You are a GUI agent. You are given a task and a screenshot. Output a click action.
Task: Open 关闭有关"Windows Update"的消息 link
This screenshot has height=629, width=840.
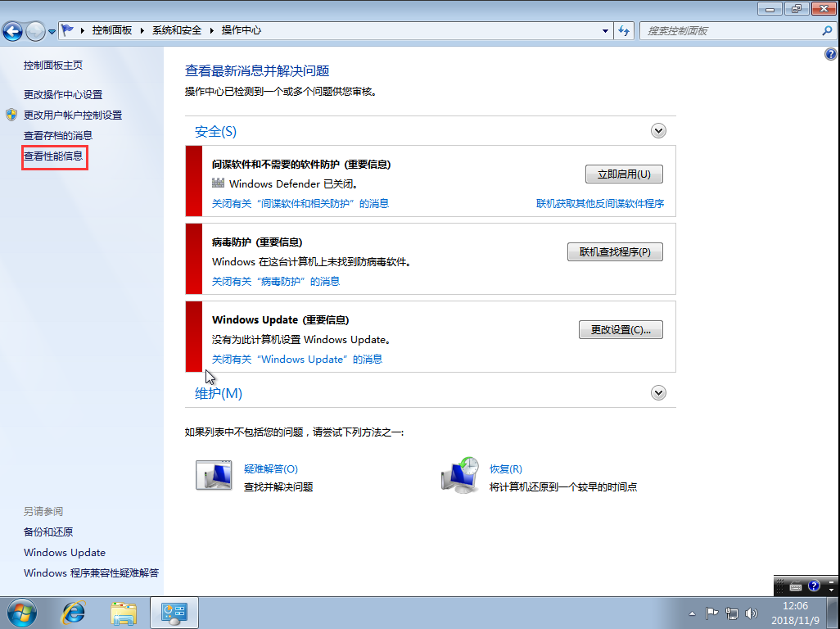click(x=297, y=359)
